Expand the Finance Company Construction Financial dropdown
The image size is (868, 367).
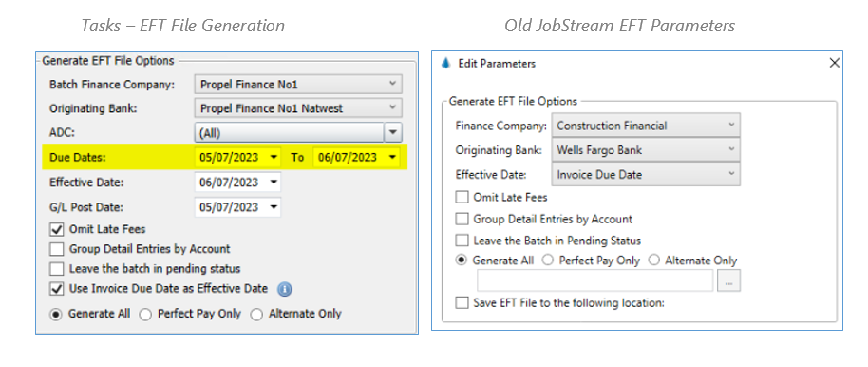tap(646, 126)
